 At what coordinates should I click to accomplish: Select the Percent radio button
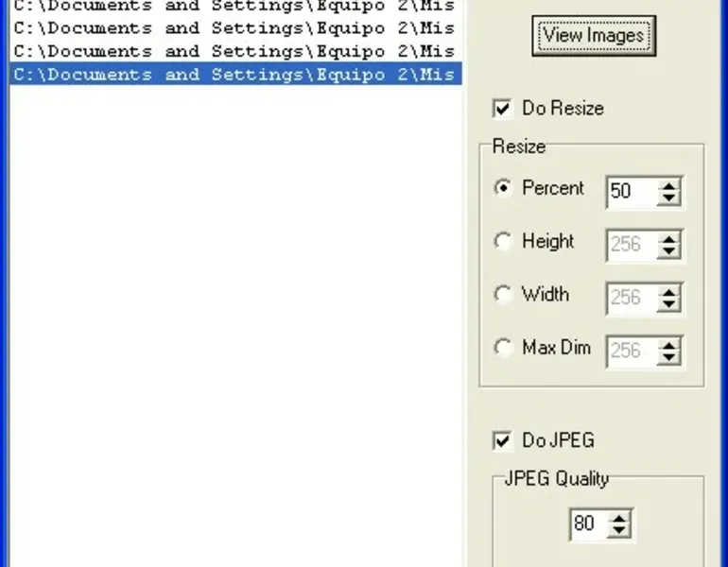coord(502,188)
